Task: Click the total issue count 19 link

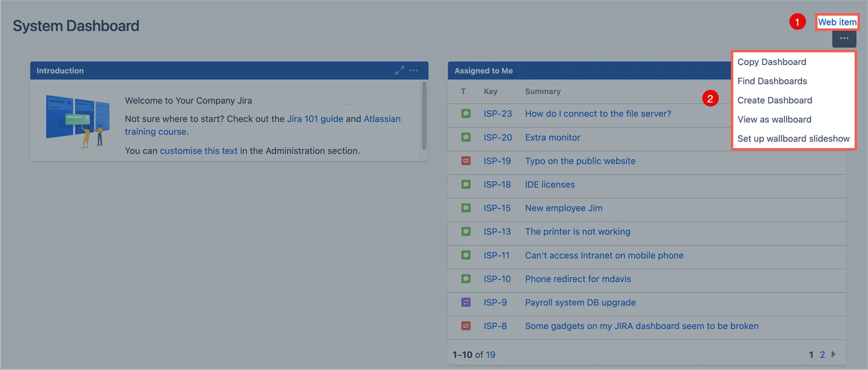Action: click(x=490, y=355)
